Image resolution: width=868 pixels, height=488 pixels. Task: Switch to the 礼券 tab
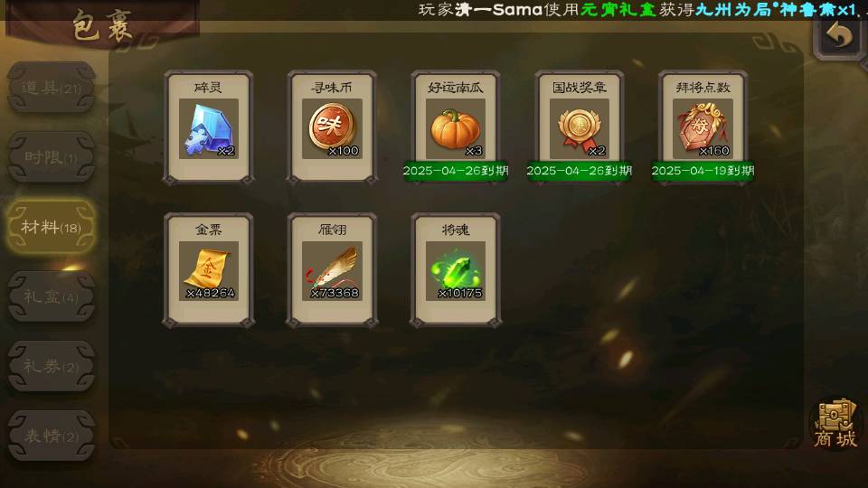pyautogui.click(x=51, y=366)
